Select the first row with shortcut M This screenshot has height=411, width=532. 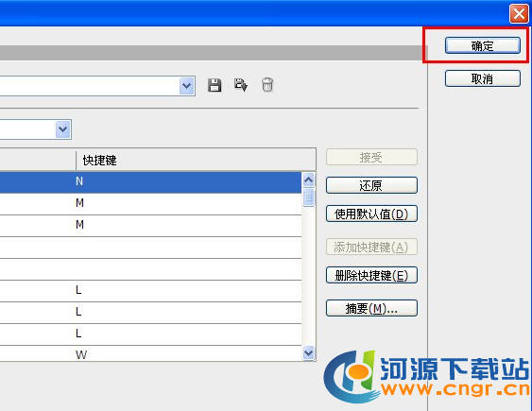pyautogui.click(x=150, y=204)
